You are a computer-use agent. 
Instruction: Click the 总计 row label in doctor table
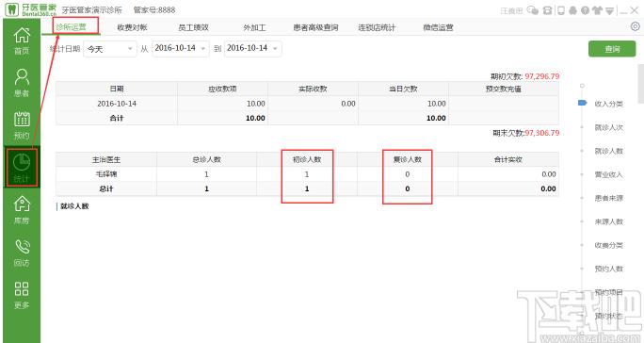(x=106, y=188)
